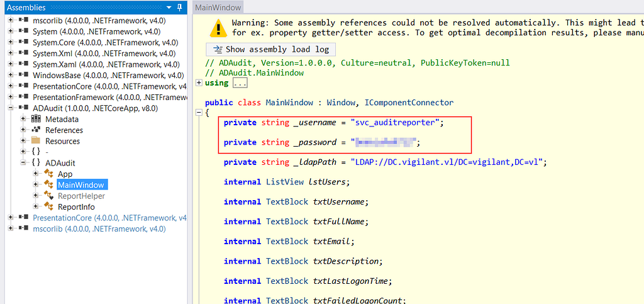The width and height of the screenshot is (644, 304).
Task: Click the WindowsBase assembly icon
Action: click(23, 75)
